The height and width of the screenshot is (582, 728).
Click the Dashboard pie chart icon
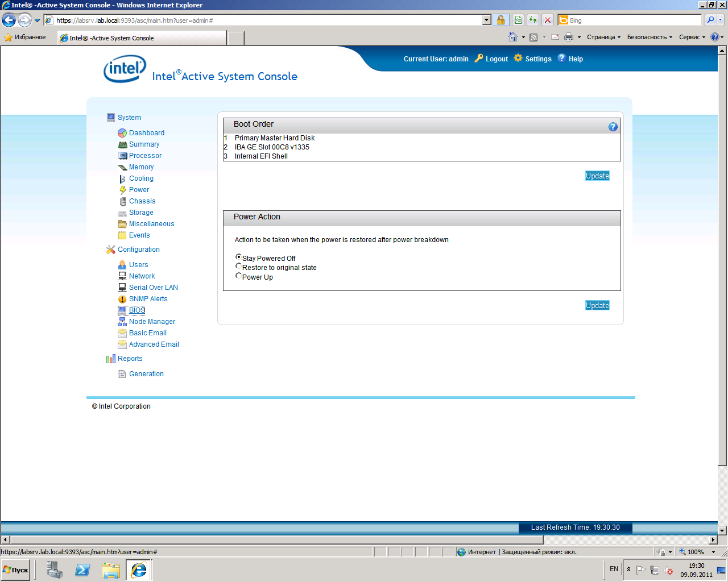[122, 133]
